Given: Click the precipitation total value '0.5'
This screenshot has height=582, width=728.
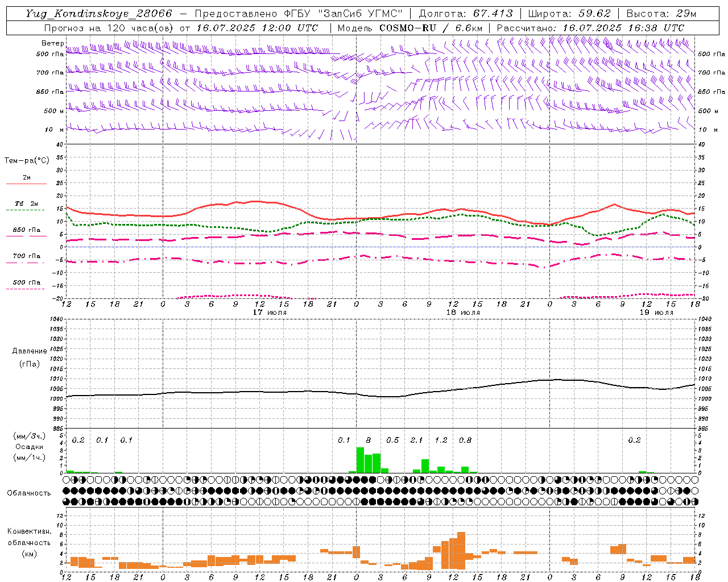Looking at the screenshot, I should click(392, 440).
